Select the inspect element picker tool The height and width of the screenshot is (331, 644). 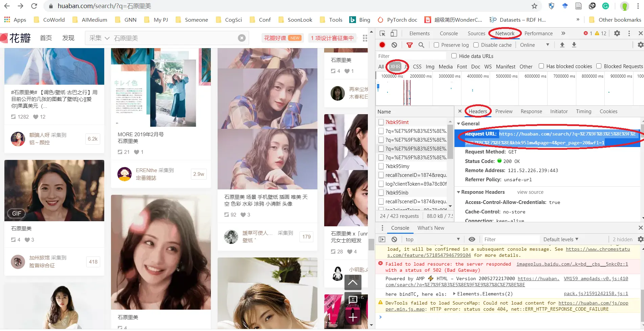pos(382,33)
